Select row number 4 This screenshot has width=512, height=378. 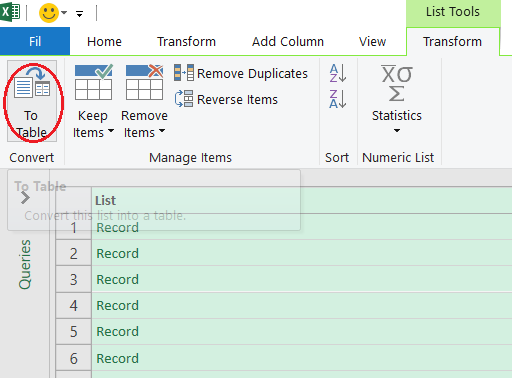[x=74, y=306]
